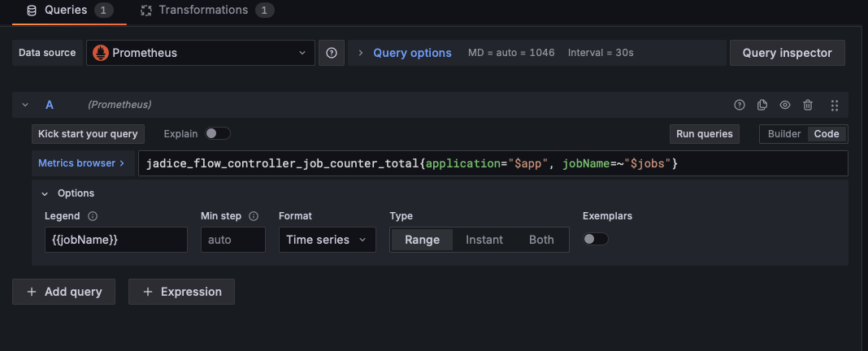Image resolution: width=868 pixels, height=351 pixels.
Task: Click the Legend info icon
Action: point(92,216)
